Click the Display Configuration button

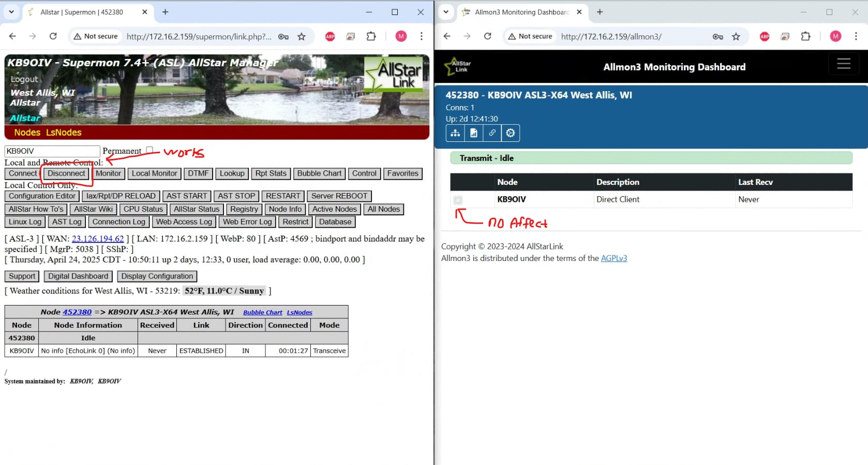(157, 277)
